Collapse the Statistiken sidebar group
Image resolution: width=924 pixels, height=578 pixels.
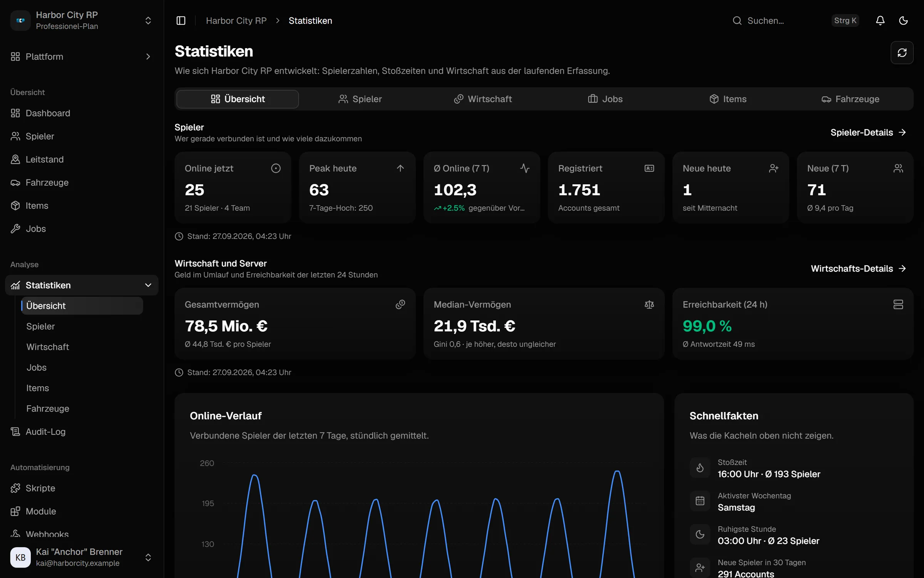[82, 285]
